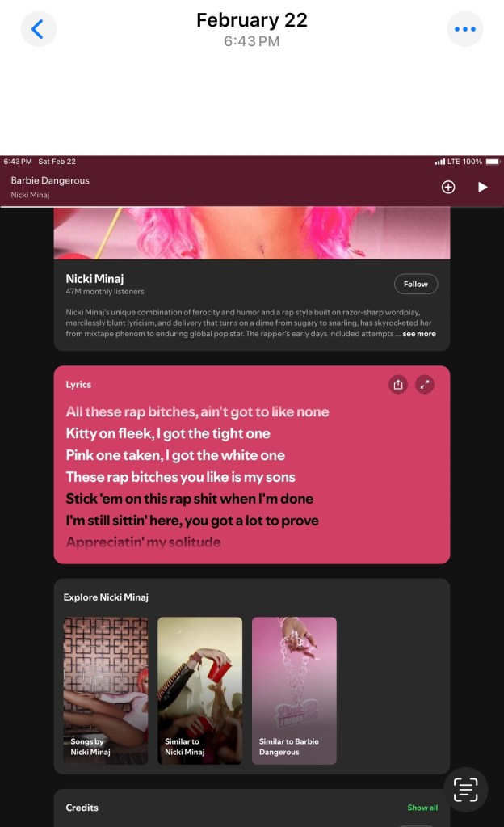Activate the Live Text scan icon
Image resolution: width=504 pixels, height=827 pixels.
pyautogui.click(x=465, y=790)
